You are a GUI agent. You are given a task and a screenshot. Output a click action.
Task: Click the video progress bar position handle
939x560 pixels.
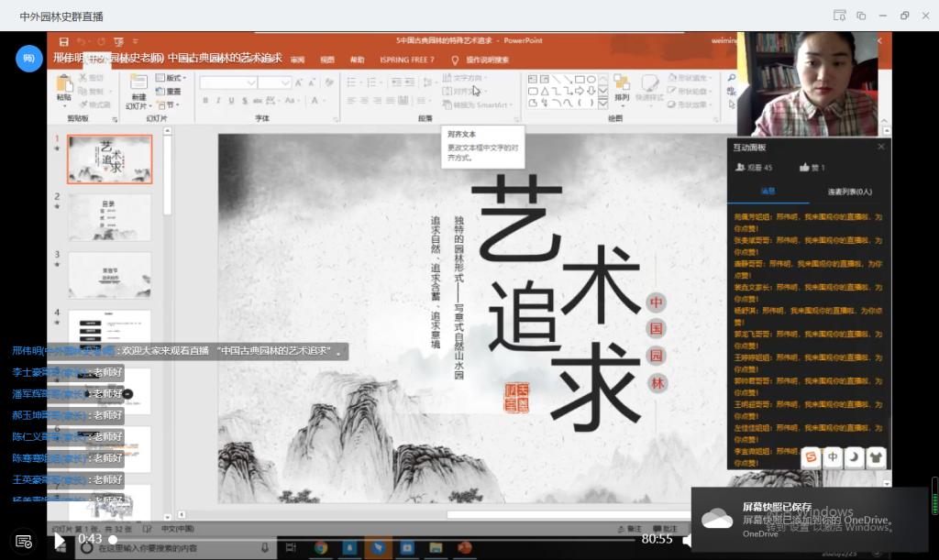click(114, 540)
